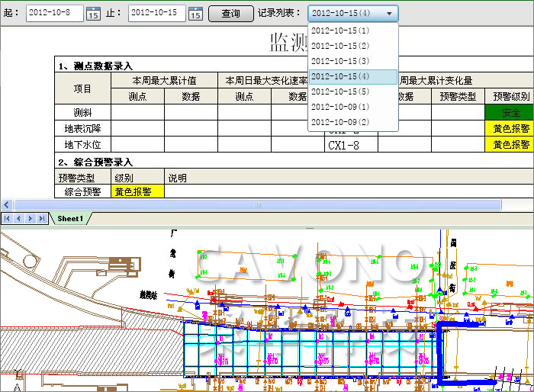This screenshot has width=534, height=392.
Task: Select record 2012-10-09(1) in list
Action: (x=353, y=107)
